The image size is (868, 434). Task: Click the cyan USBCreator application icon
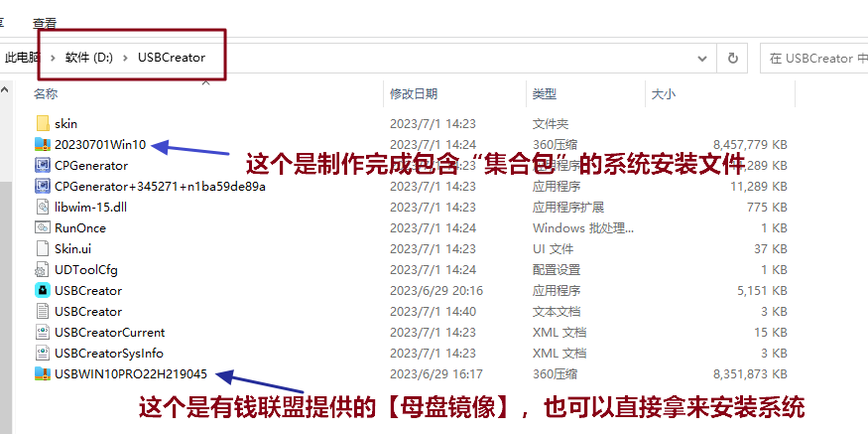[42, 290]
